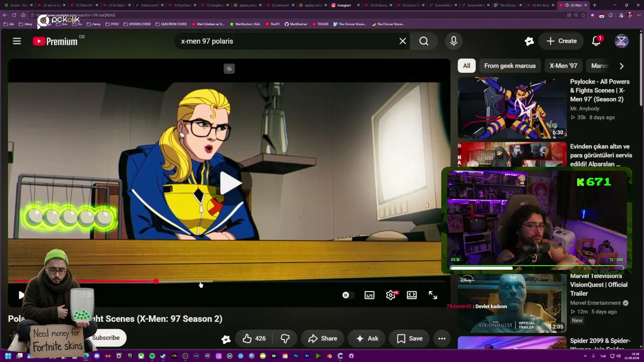Open the RusTV bookmark
Image resolution: width=644 pixels, height=362 pixels.
click(x=272, y=24)
